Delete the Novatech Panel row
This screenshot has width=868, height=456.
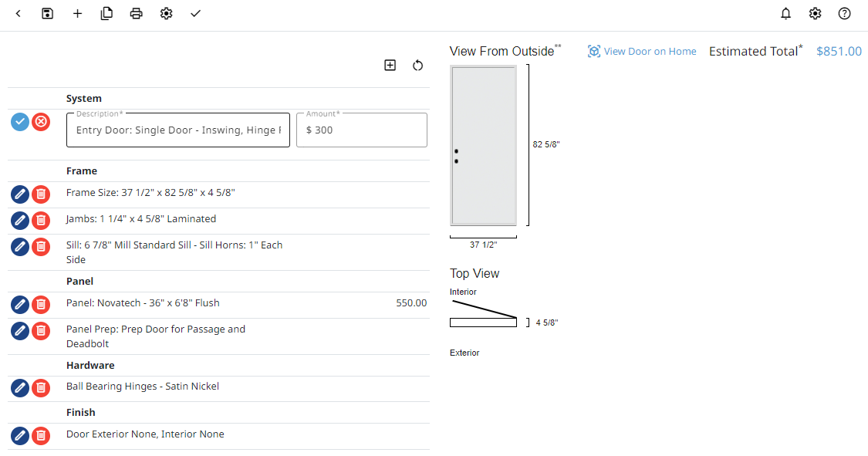(x=41, y=304)
